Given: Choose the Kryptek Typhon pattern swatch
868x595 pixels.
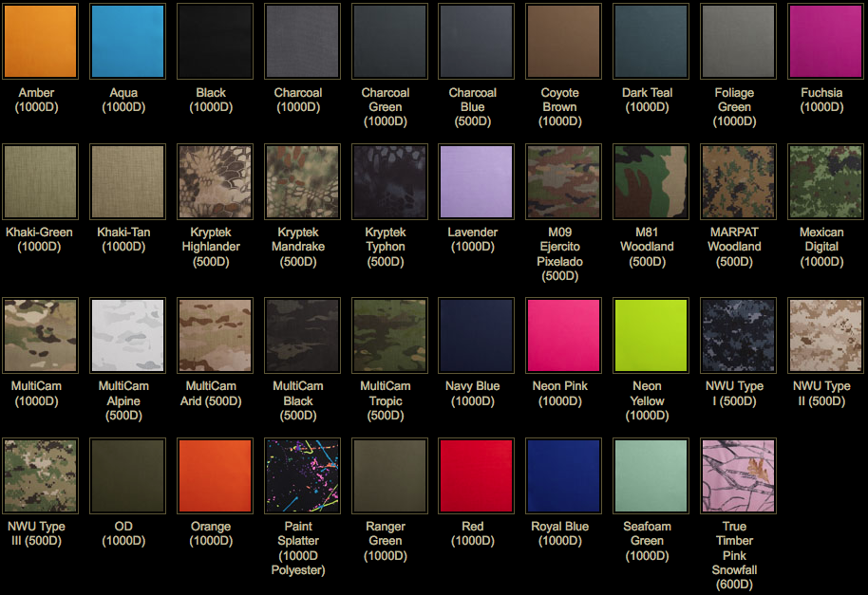Looking at the screenshot, I should [389, 182].
